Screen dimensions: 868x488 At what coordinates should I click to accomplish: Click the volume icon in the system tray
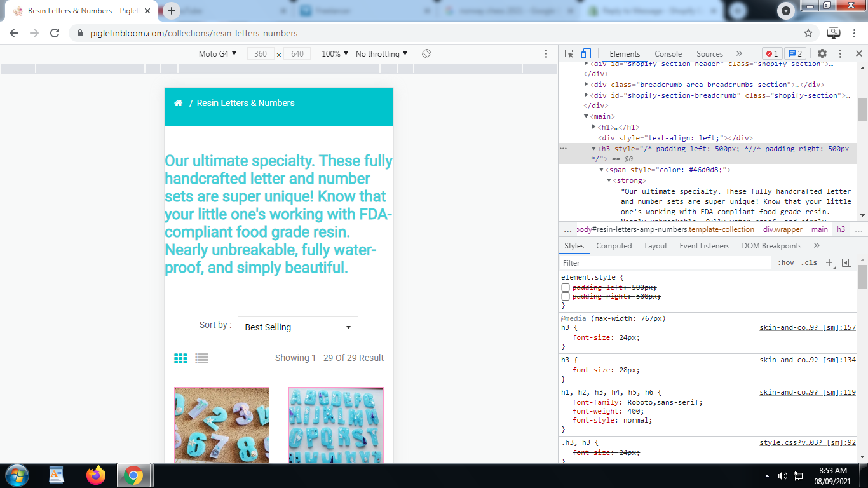[783, 476]
